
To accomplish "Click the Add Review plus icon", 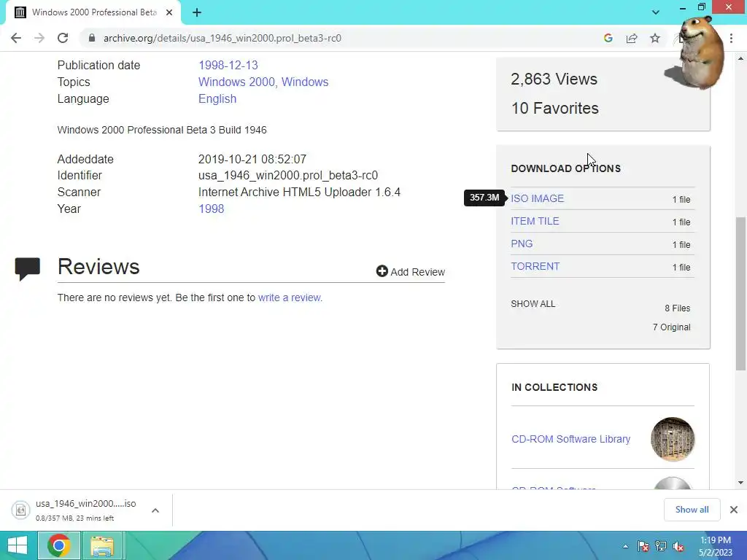I will (x=382, y=271).
